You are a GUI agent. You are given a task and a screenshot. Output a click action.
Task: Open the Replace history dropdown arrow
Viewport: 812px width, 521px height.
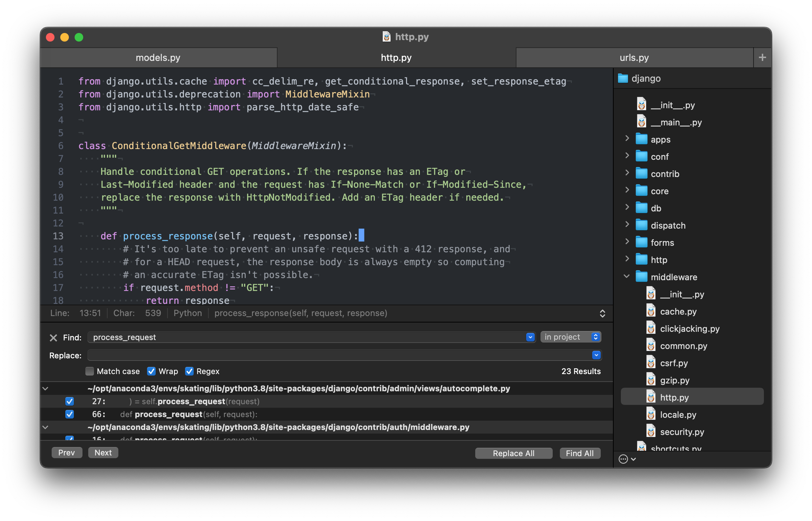(596, 355)
